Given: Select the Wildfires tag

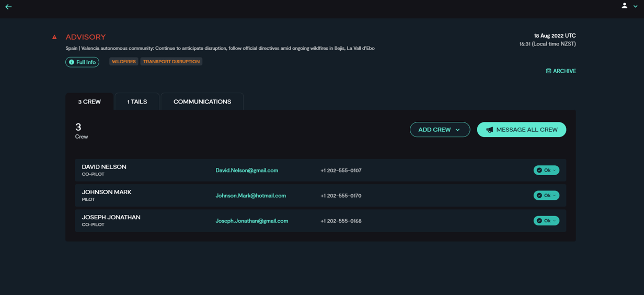Looking at the screenshot, I should tap(124, 62).
